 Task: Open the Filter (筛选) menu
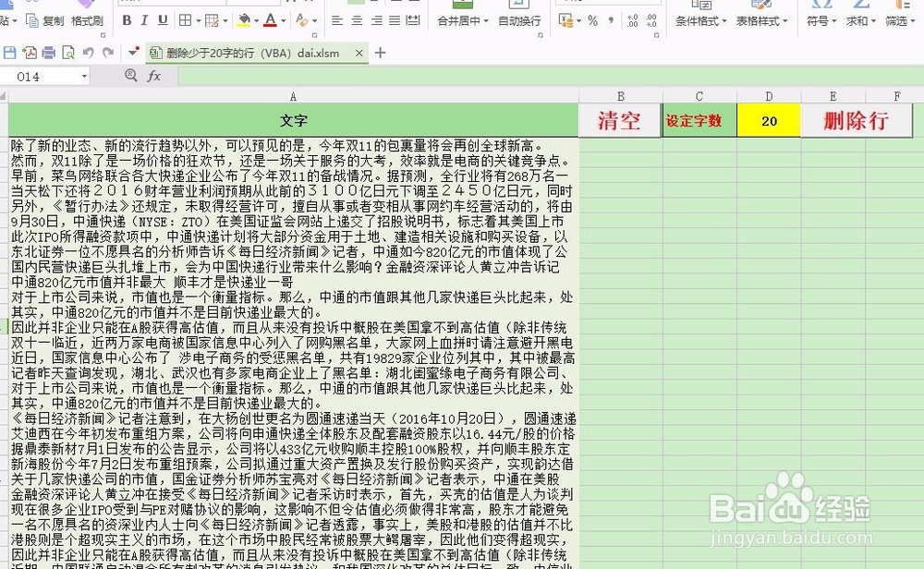click(x=899, y=20)
